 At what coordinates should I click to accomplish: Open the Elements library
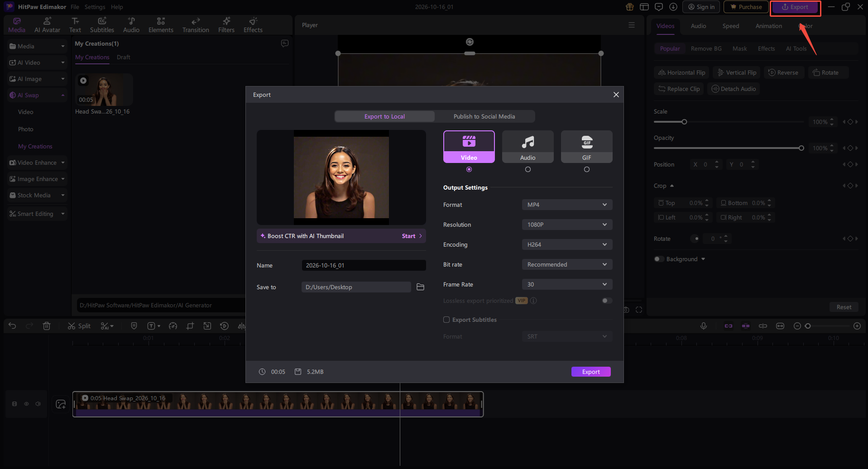pyautogui.click(x=161, y=25)
